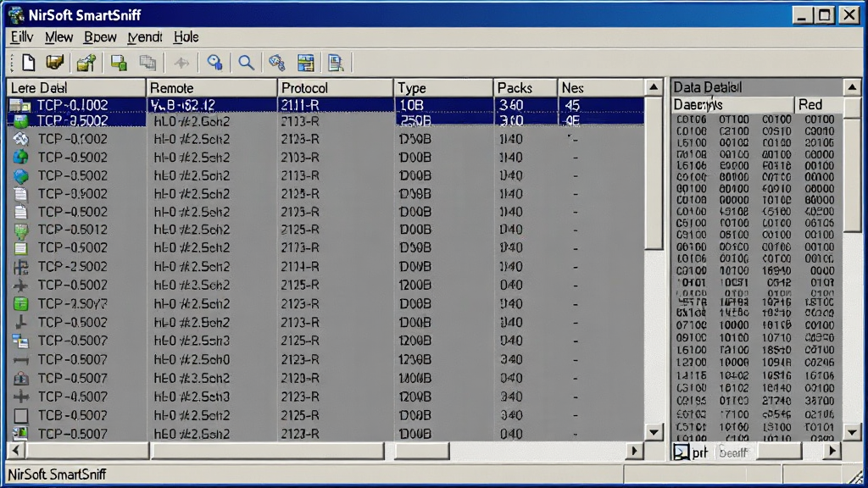868x488 pixels.
Task: Click the advanced options gear toolbar icon
Action: pyautogui.click(x=277, y=63)
